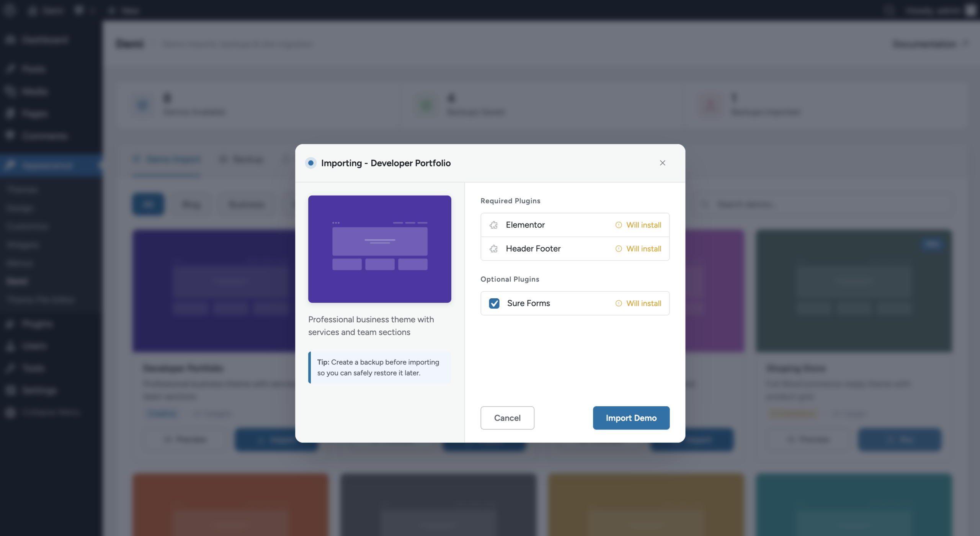
Task: Open Dashboard in the left admin sidebar
Action: tap(45, 40)
